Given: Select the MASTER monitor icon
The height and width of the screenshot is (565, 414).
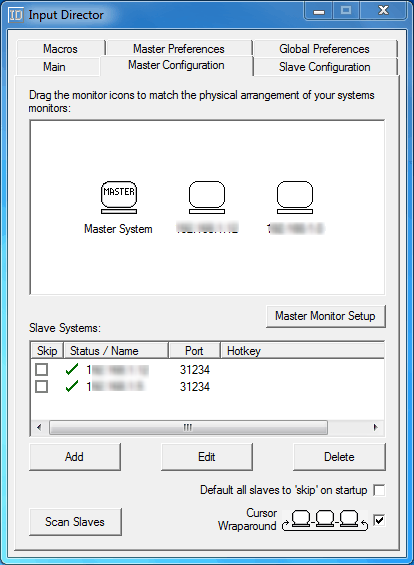Looking at the screenshot, I should (x=119, y=197).
